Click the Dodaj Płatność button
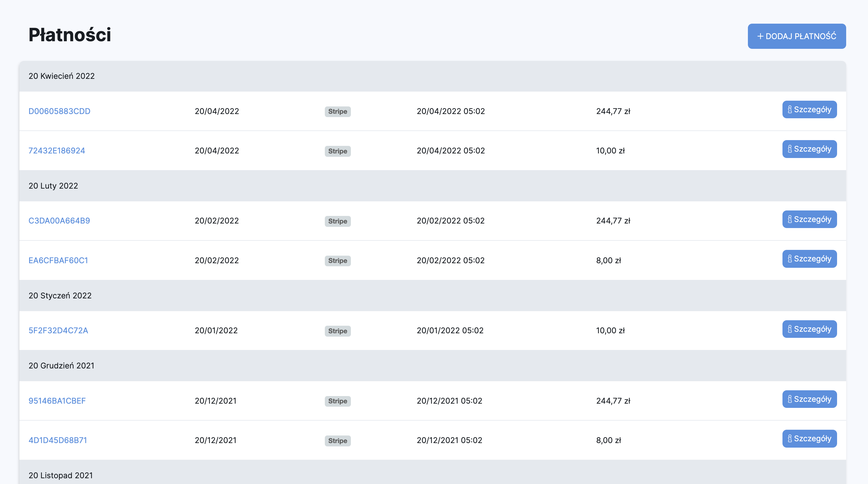The height and width of the screenshot is (484, 868). 796,36
